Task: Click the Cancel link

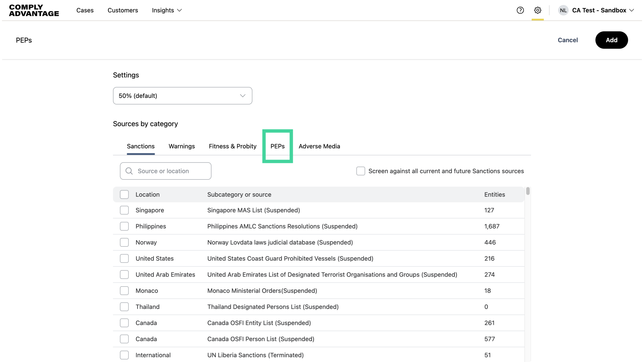Action: (568, 40)
